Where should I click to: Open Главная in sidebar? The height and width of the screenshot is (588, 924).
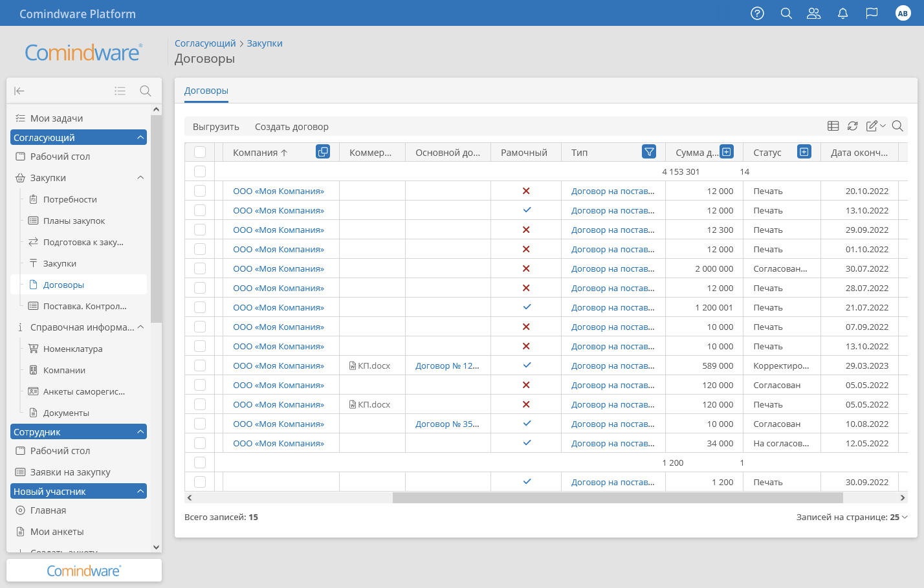48,510
